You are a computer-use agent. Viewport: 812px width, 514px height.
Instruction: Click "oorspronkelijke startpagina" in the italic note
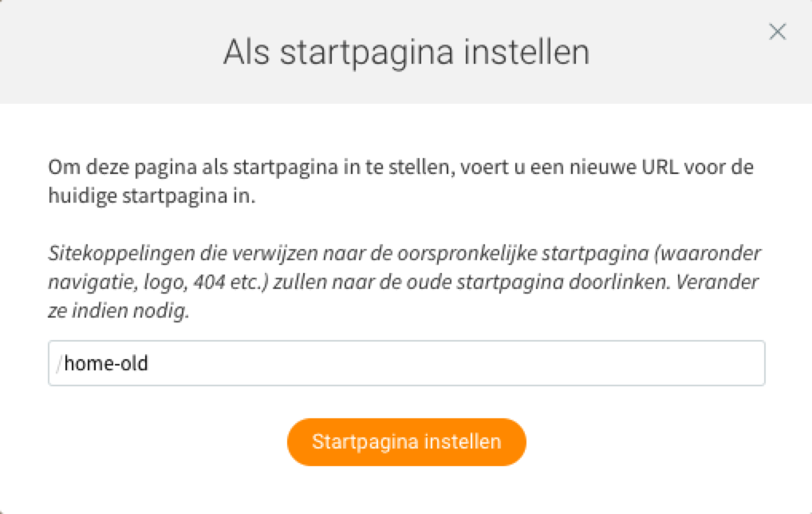[541, 254]
